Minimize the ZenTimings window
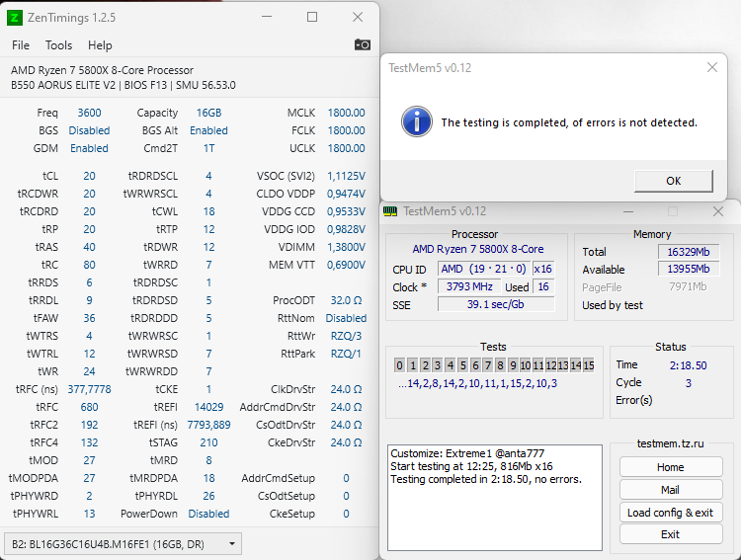The height and width of the screenshot is (560, 741). pyautogui.click(x=267, y=17)
